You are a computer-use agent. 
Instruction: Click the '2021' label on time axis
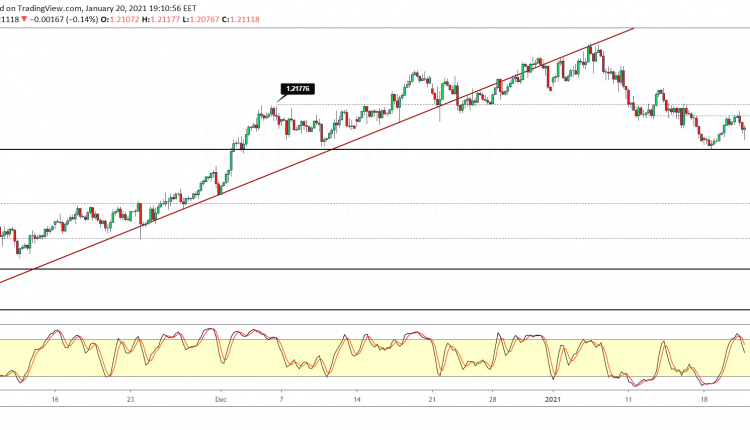click(553, 399)
